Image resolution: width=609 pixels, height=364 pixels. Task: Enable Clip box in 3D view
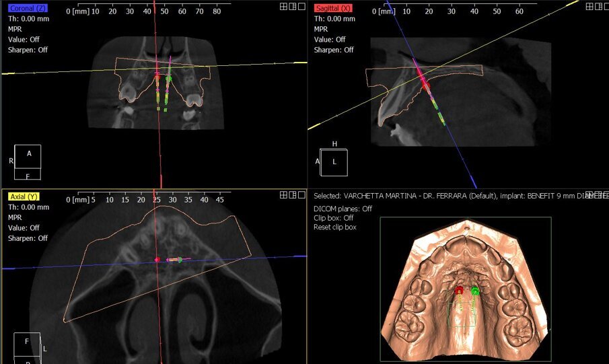click(x=333, y=218)
